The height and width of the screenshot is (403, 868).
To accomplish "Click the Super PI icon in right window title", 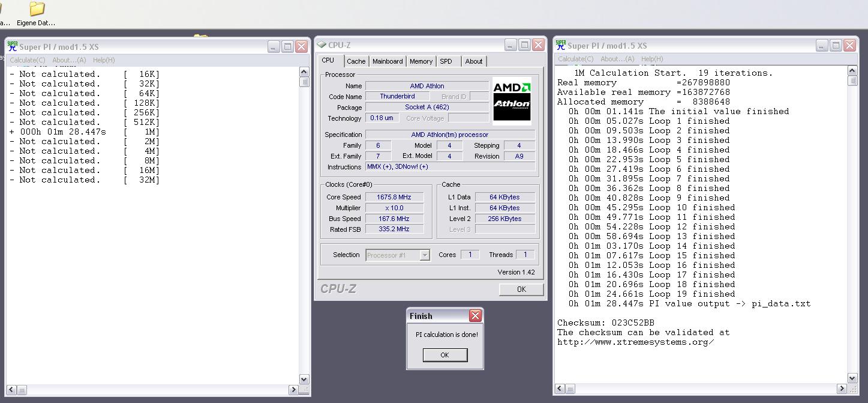I will click(x=561, y=45).
